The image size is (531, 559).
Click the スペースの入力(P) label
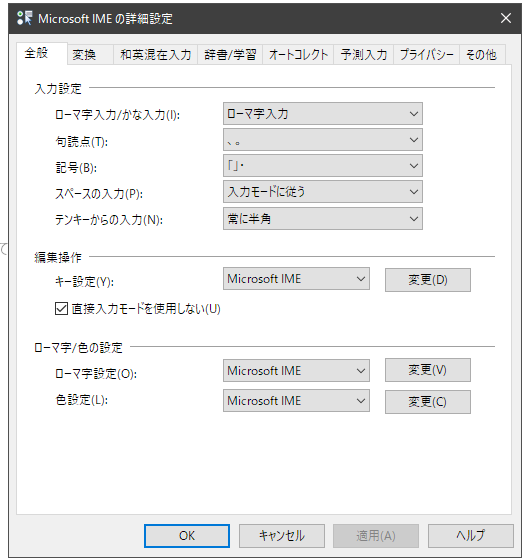99,194
